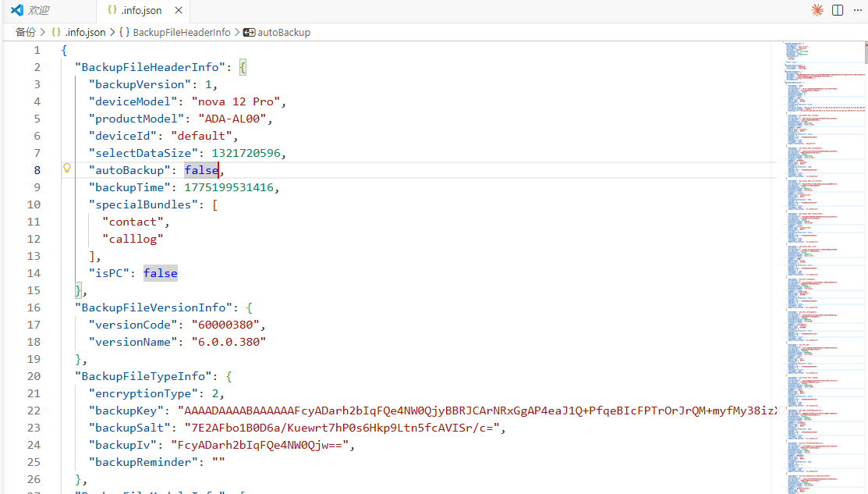The image size is (868, 494).
Task: Click line number 20 in the gutter
Action: click(34, 376)
